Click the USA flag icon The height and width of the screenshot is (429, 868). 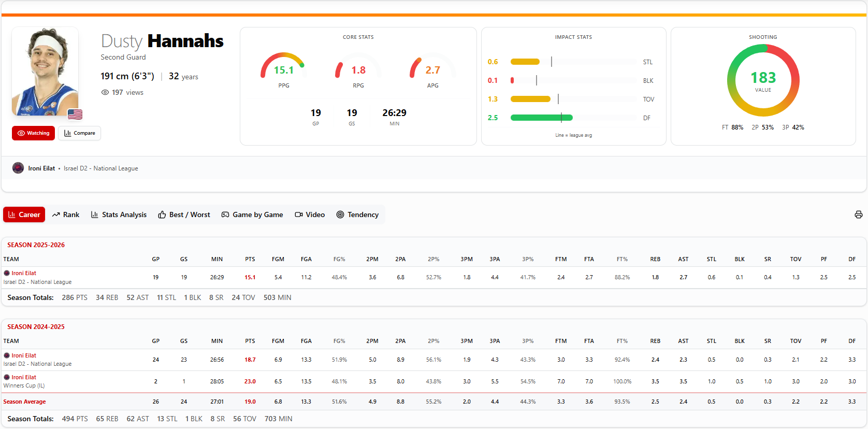tap(75, 115)
